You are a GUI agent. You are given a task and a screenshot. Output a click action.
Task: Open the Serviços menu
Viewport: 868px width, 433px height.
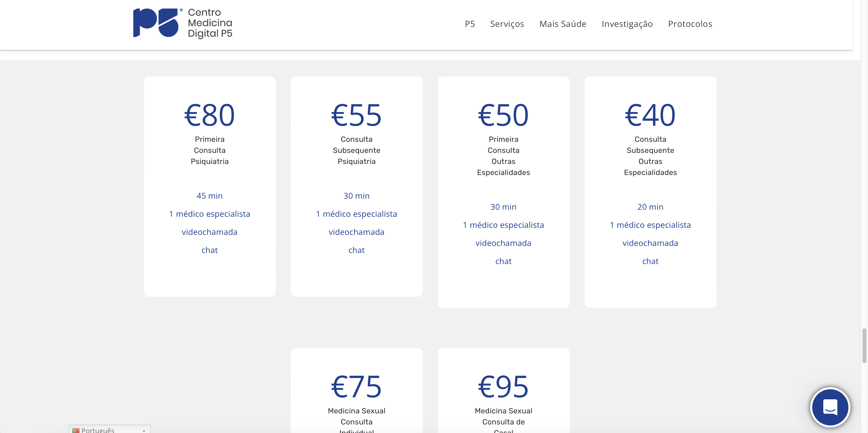click(x=507, y=24)
